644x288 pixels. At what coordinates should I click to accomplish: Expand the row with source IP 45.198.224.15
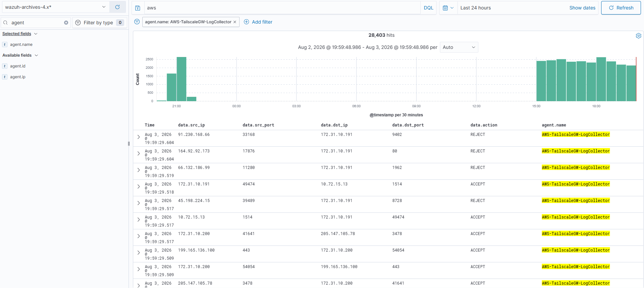coord(138,203)
